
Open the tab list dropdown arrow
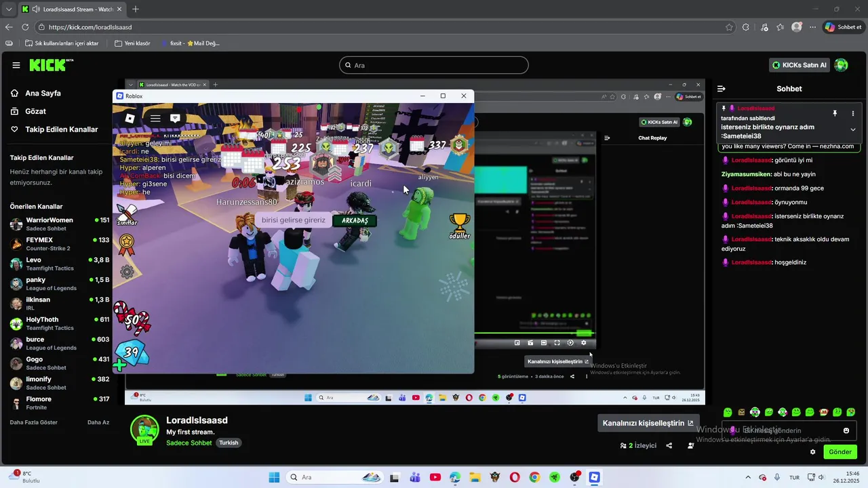[x=9, y=9]
